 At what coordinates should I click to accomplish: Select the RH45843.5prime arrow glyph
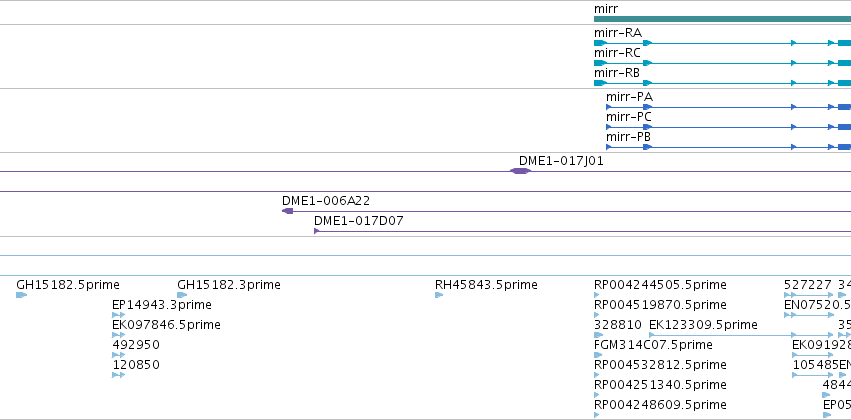439,295
